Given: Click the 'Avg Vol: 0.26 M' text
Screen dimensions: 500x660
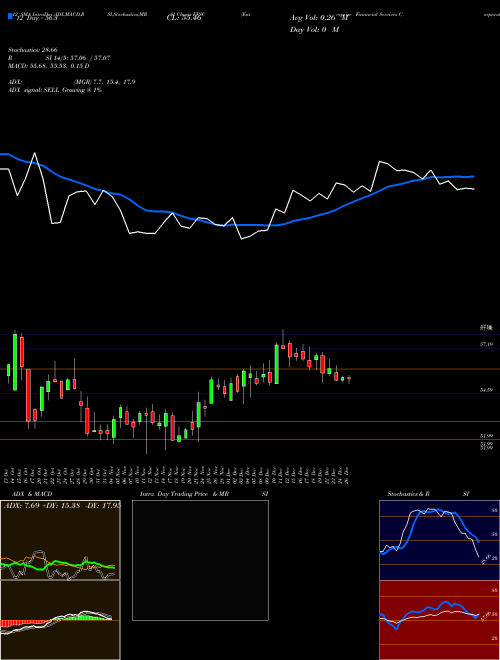Looking at the screenshot, I should [320, 18].
